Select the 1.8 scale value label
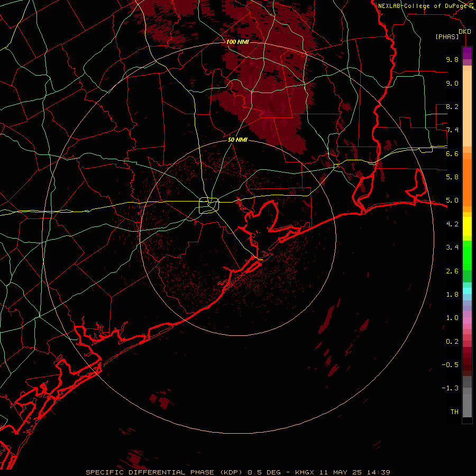The image size is (476, 476). pyautogui.click(x=452, y=295)
